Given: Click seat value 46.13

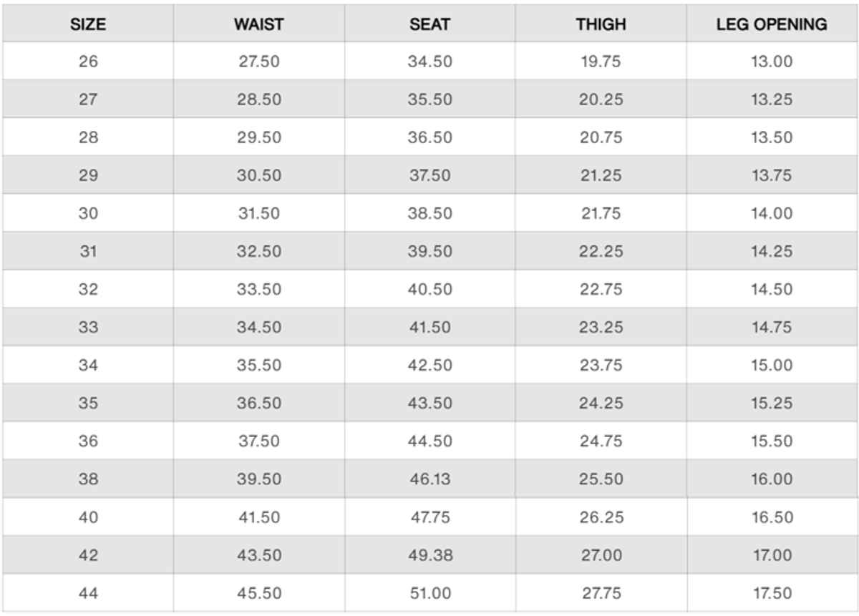Looking at the screenshot, I should pyautogui.click(x=429, y=479).
